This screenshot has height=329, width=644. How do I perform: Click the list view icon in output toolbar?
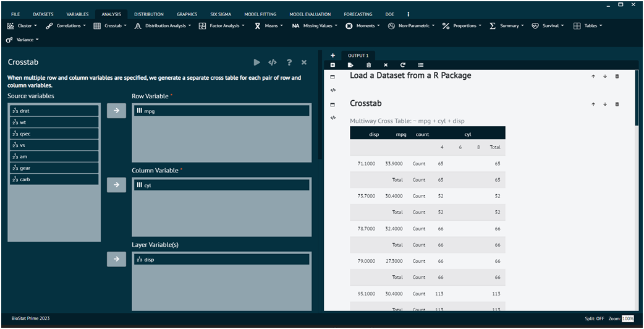click(x=420, y=65)
